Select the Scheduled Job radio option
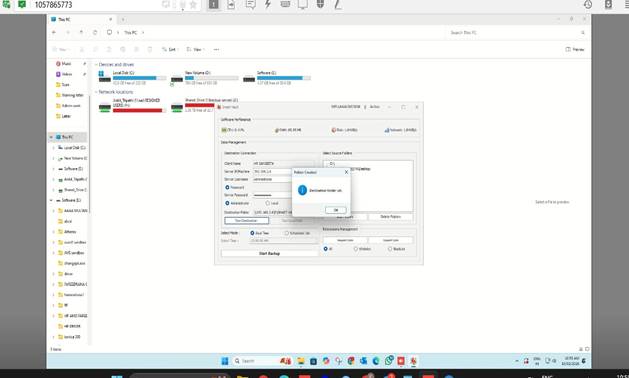Viewport: 629px width, 378px height. pyautogui.click(x=286, y=233)
